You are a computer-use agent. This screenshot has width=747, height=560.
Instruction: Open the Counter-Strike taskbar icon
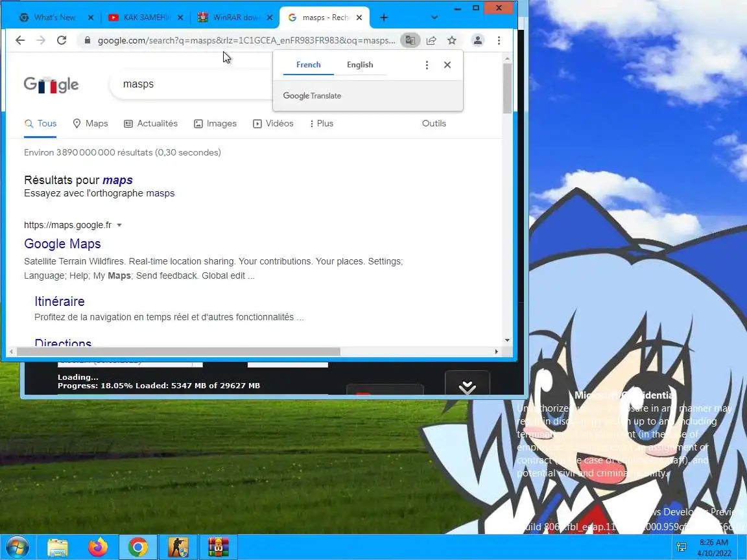178,547
